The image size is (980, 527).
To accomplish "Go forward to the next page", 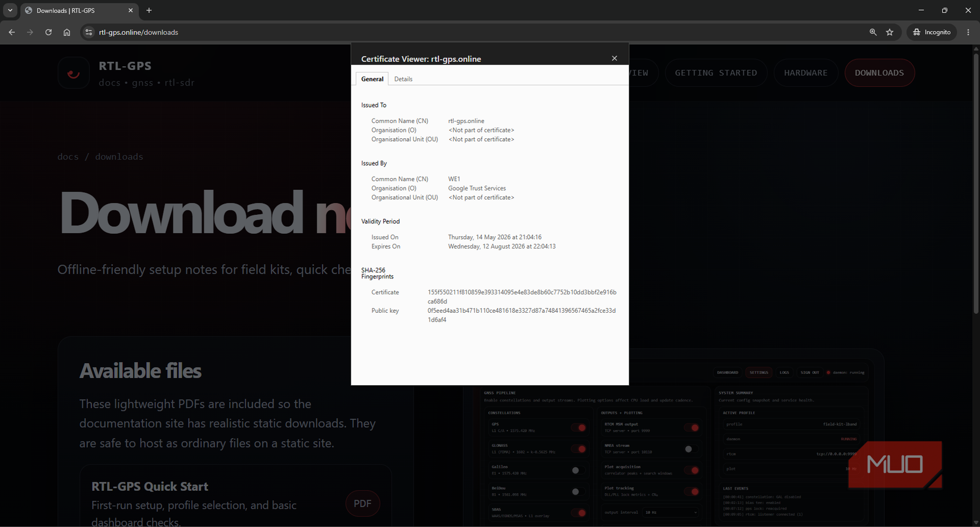I will tap(30, 32).
